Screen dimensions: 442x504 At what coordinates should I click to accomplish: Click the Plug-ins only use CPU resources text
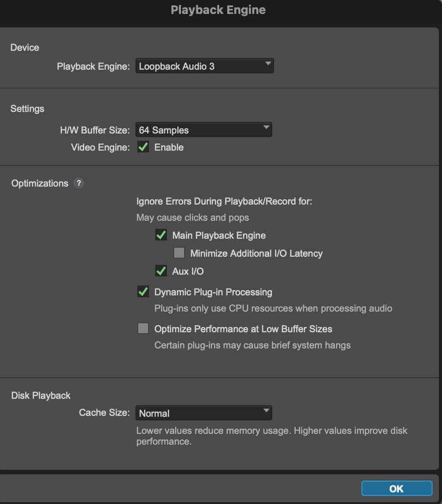click(x=273, y=308)
